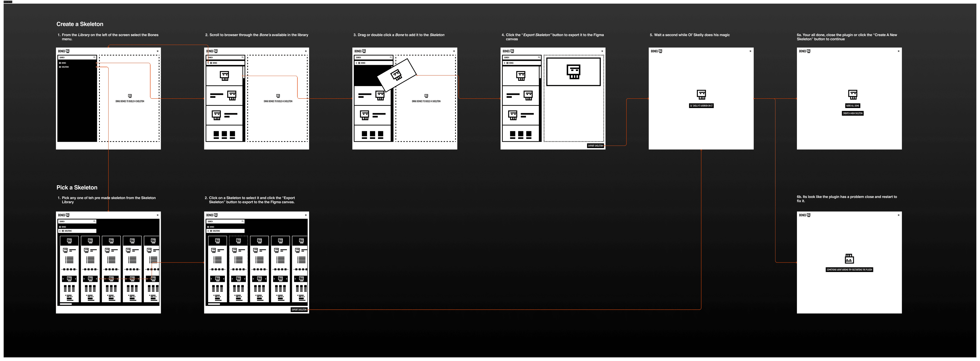Select Bones menu item in step 1 Create library
980x361 pixels.
tap(64, 63)
